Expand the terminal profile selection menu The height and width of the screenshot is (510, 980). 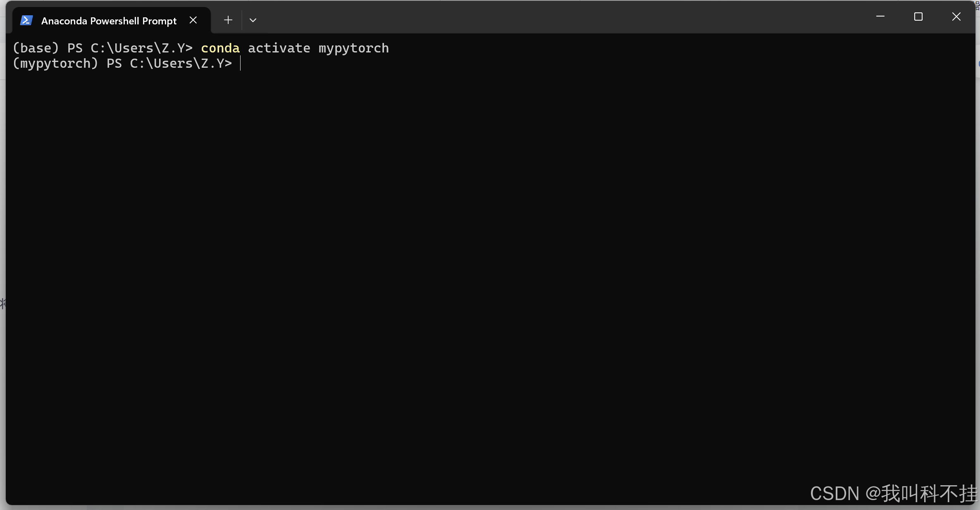(253, 19)
